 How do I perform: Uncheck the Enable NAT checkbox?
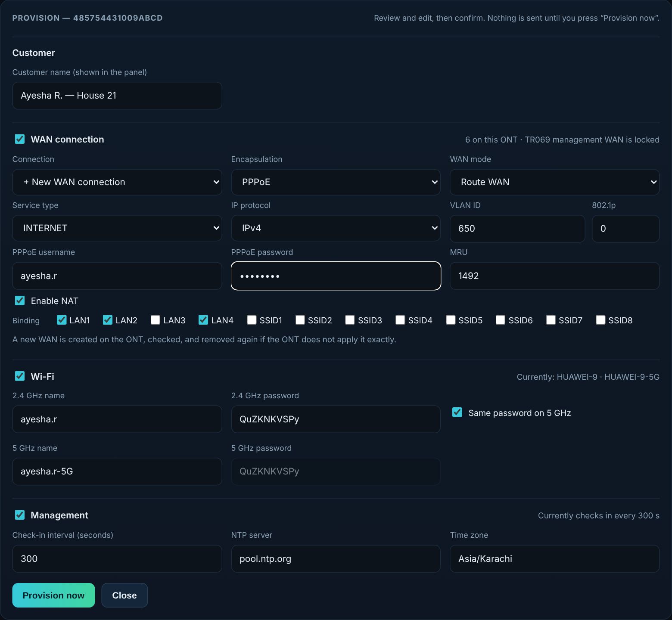[x=20, y=301]
